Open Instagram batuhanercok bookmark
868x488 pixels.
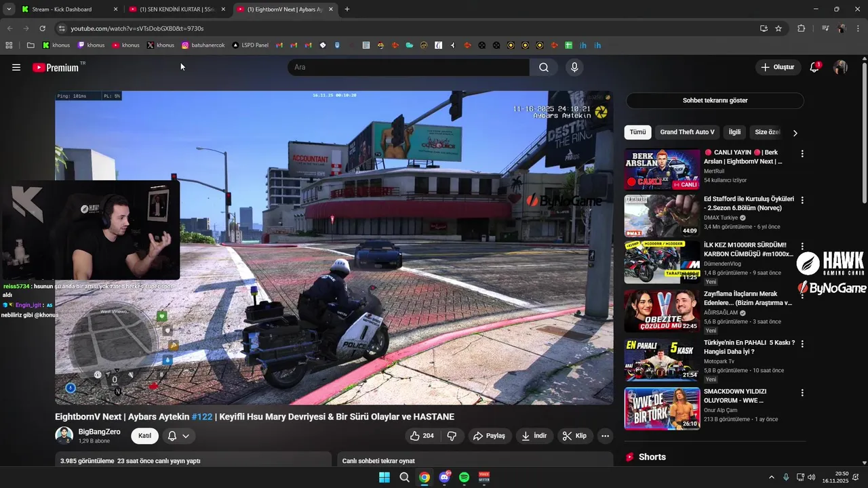point(203,45)
